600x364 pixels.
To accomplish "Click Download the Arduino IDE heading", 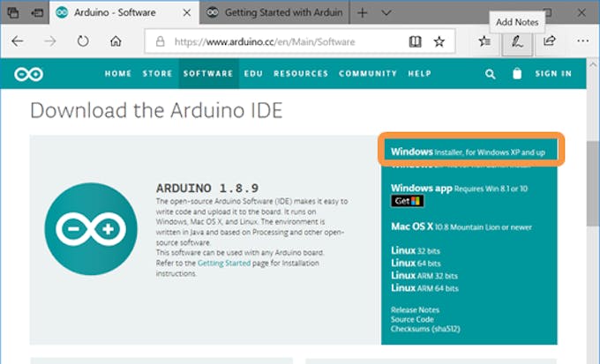I will coord(156,110).
